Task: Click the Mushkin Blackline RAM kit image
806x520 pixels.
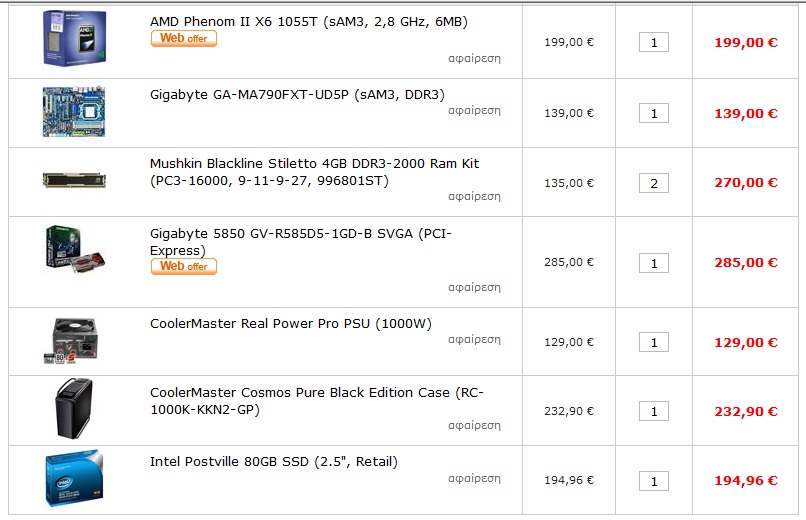Action: 73,180
